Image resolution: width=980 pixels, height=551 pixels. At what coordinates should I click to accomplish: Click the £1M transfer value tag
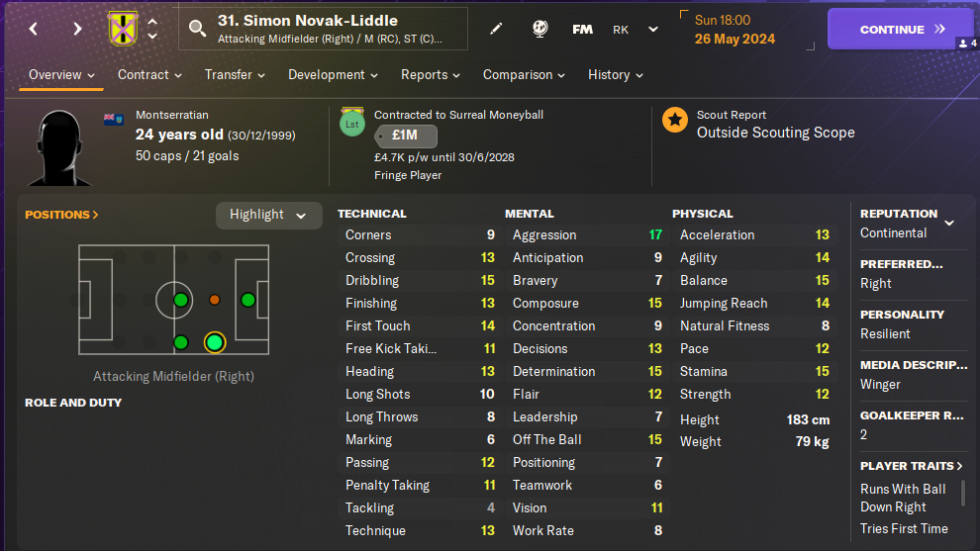(x=403, y=137)
